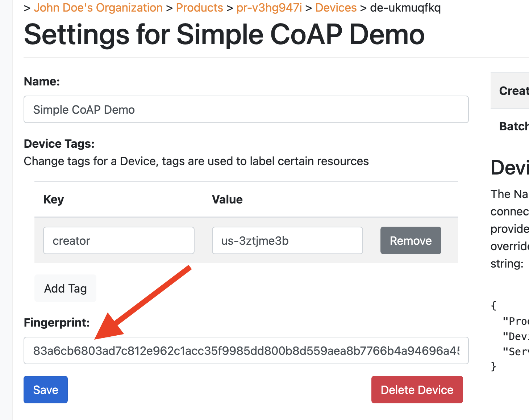Click the tag Value field us-3ztjme3b
Viewport: 529px width, 420px height.
pos(287,240)
